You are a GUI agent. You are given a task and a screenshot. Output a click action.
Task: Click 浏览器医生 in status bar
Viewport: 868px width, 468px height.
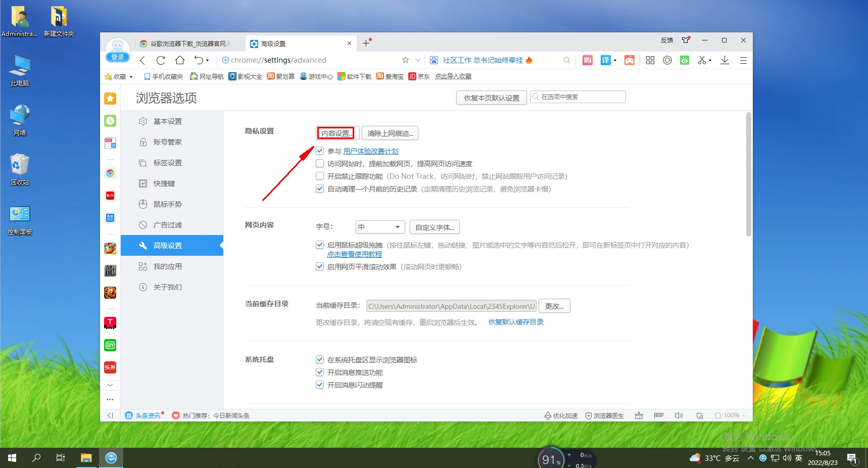(604, 415)
